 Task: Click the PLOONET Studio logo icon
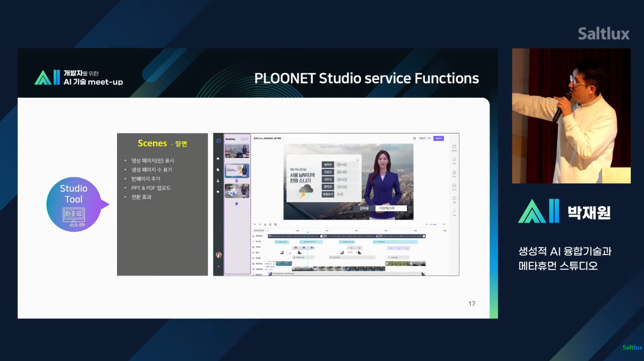tap(218, 141)
